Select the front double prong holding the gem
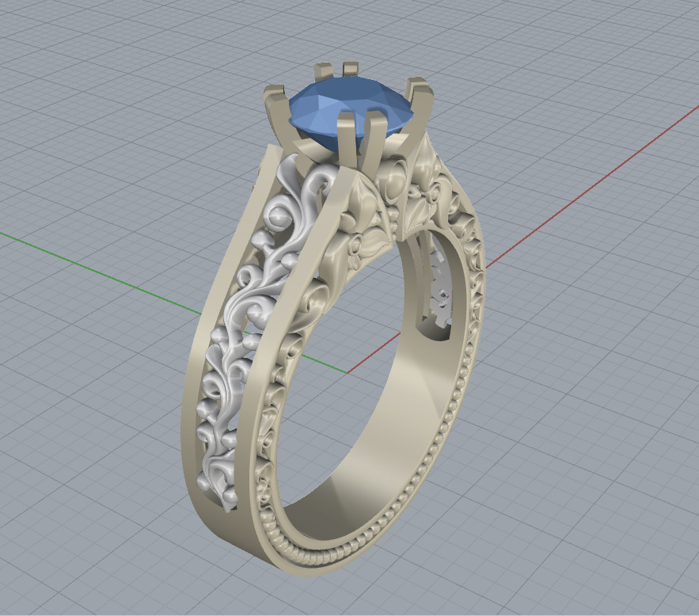 pos(360,143)
